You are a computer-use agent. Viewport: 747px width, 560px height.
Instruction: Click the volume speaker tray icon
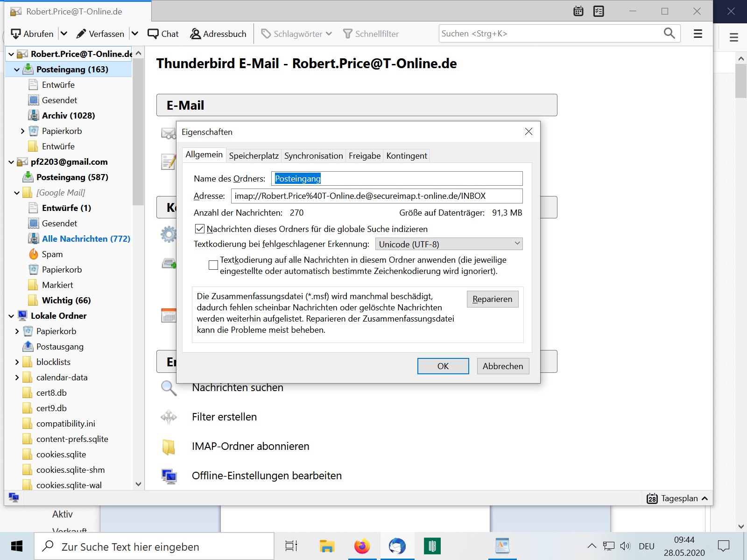tap(625, 546)
